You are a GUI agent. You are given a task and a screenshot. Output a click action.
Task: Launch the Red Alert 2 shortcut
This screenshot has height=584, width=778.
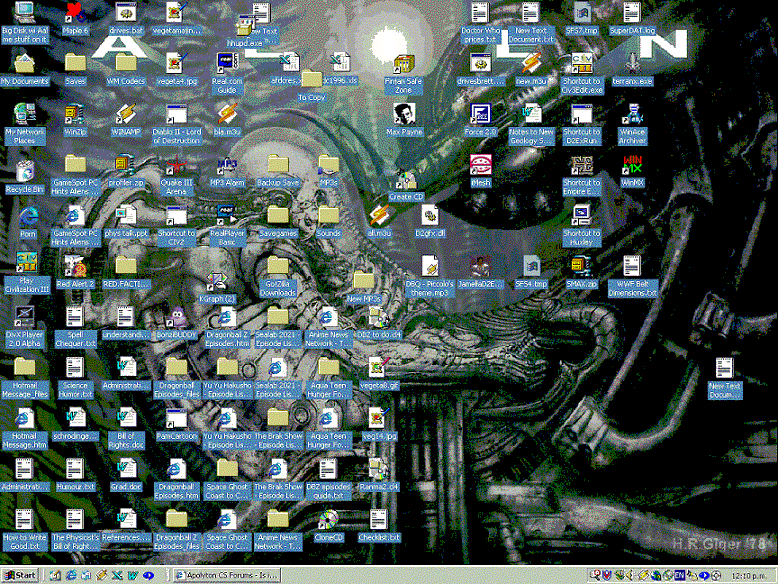tap(75, 267)
